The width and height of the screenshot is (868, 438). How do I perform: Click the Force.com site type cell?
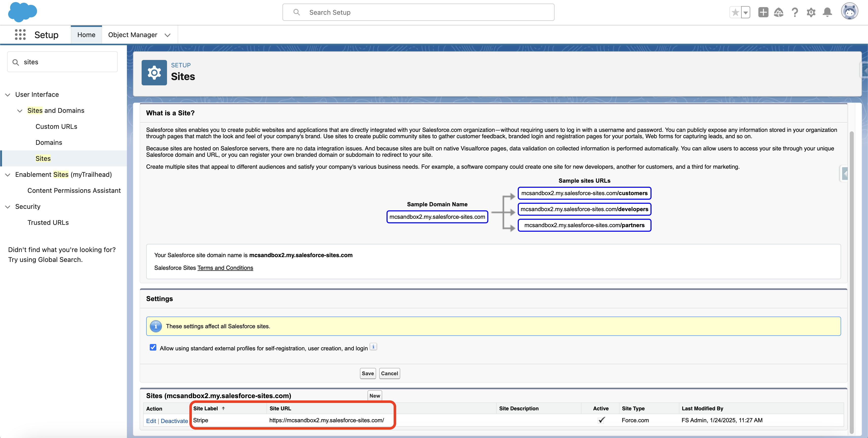coord(635,420)
